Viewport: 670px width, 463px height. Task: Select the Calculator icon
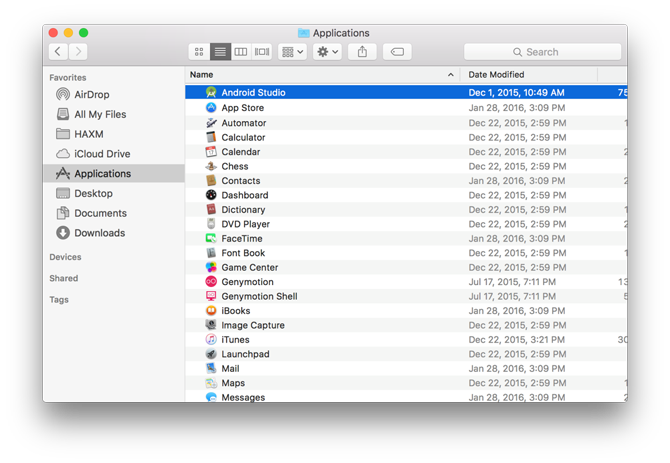(211, 138)
